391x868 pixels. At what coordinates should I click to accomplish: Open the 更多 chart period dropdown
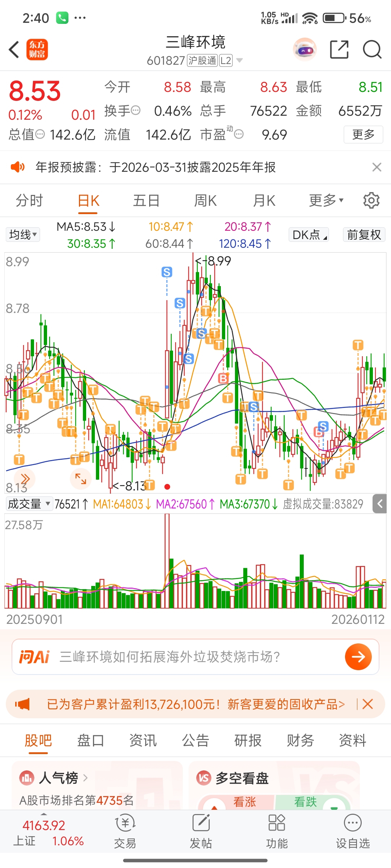(x=326, y=200)
